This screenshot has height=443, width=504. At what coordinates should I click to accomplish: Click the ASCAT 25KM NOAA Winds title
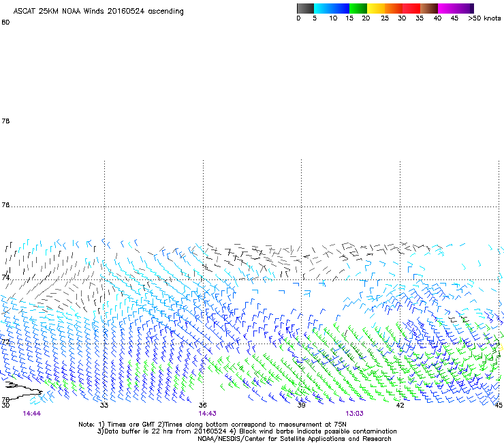click(x=98, y=12)
